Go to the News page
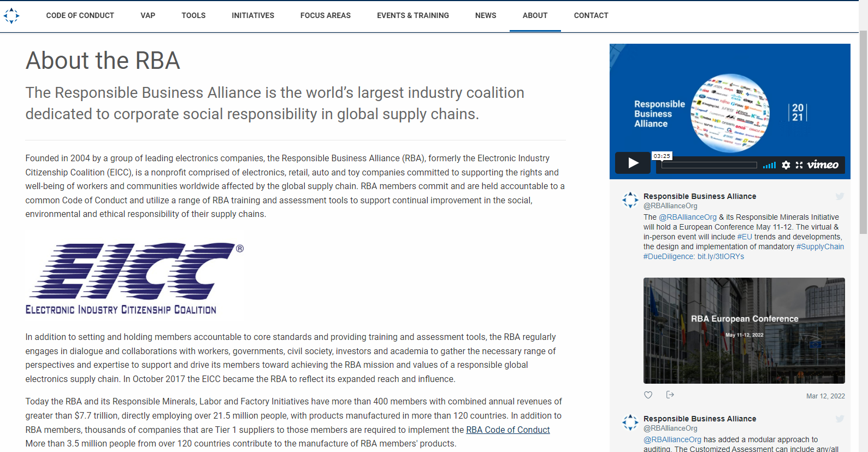 point(486,15)
